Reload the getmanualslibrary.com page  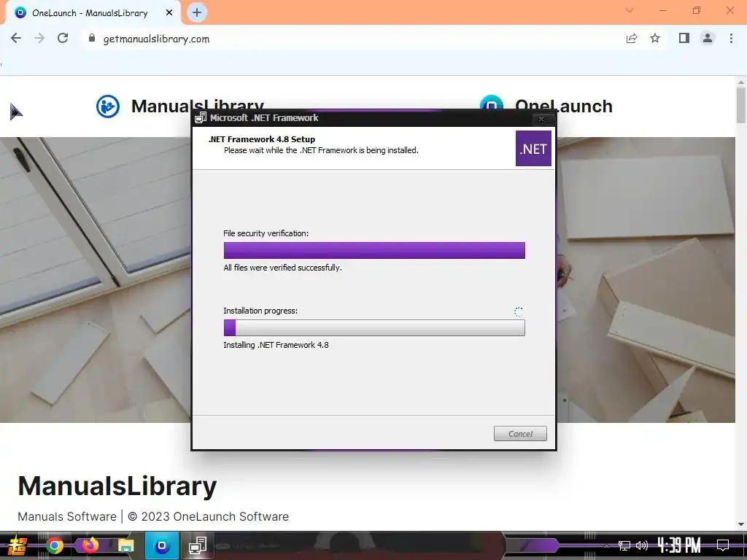pyautogui.click(x=63, y=38)
